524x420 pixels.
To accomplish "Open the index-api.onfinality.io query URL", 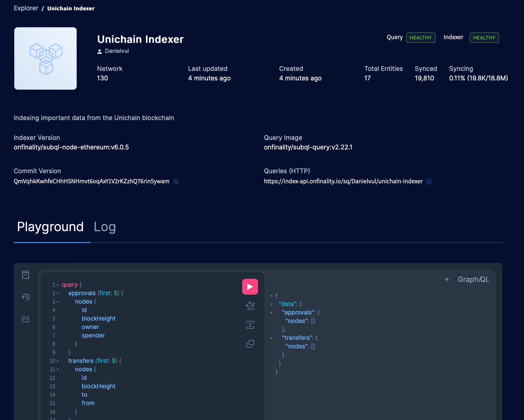I will [343, 181].
